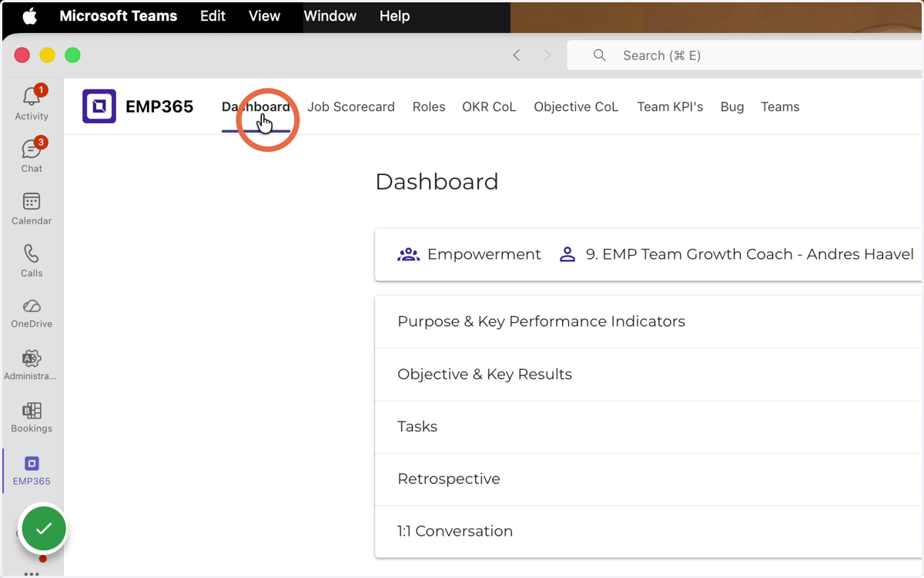
Task: Open the Teams tab
Action: tap(780, 107)
